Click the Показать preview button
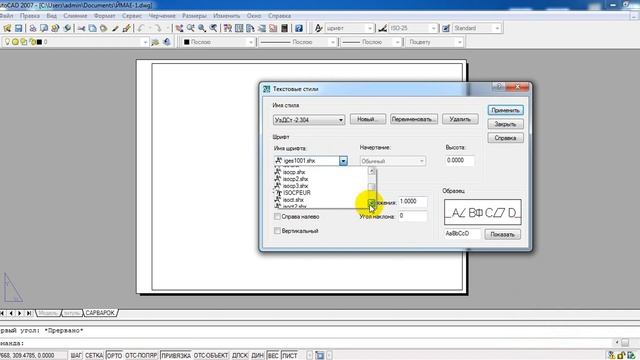This screenshot has width=640, height=360. (502, 234)
